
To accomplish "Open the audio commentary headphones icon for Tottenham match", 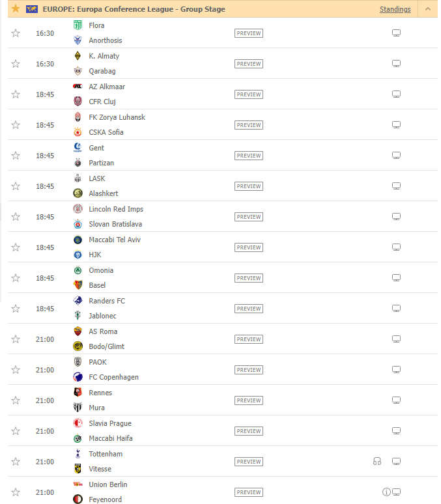I will tap(377, 462).
